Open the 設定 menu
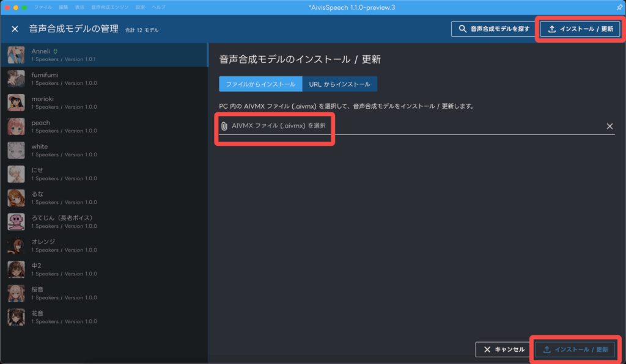Viewport: 626px width, 364px height. pos(140,7)
